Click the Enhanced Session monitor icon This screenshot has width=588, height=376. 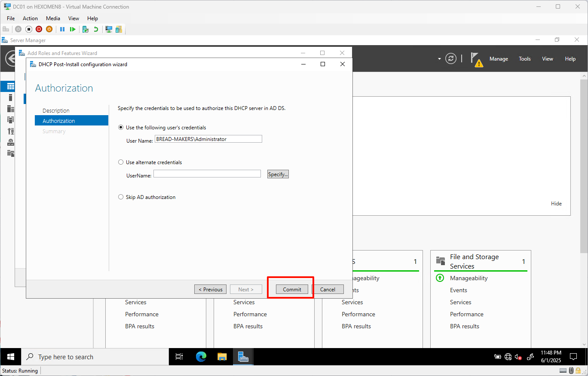tap(109, 29)
